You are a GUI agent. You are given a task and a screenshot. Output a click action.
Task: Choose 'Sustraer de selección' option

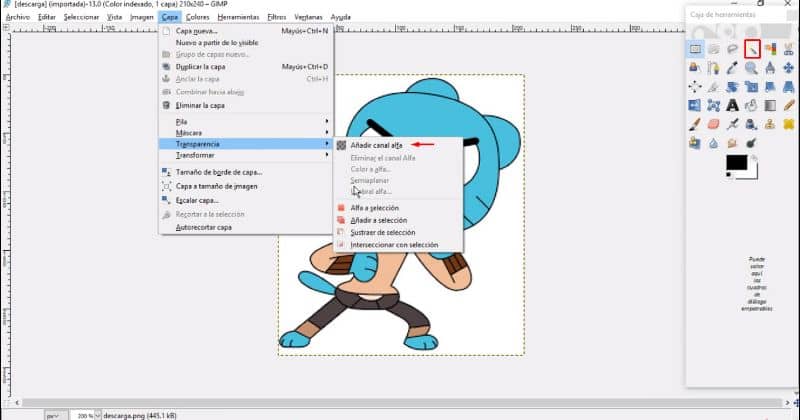coord(383,232)
